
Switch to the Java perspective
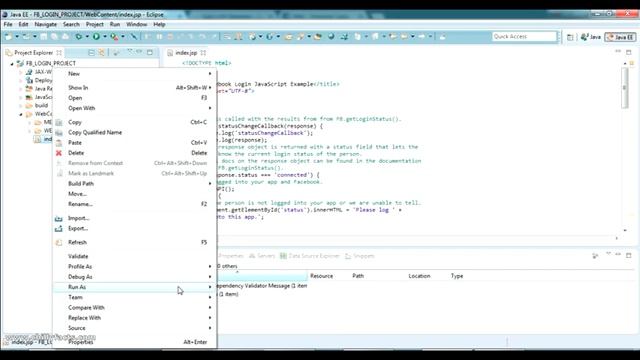pyautogui.click(x=591, y=37)
